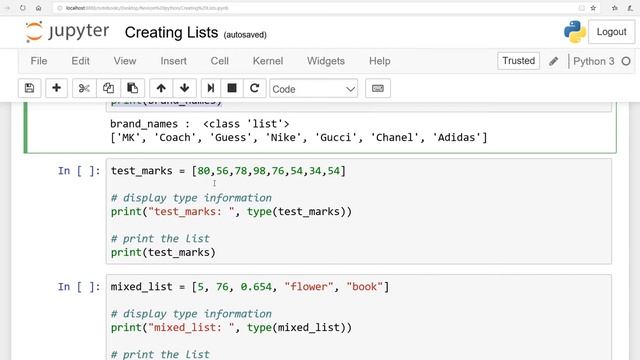This screenshot has width=640, height=360.
Task: Open the Help menu
Action: (x=380, y=61)
